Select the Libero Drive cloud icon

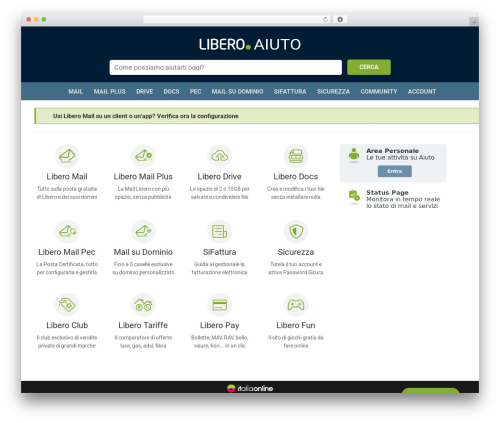(x=220, y=156)
